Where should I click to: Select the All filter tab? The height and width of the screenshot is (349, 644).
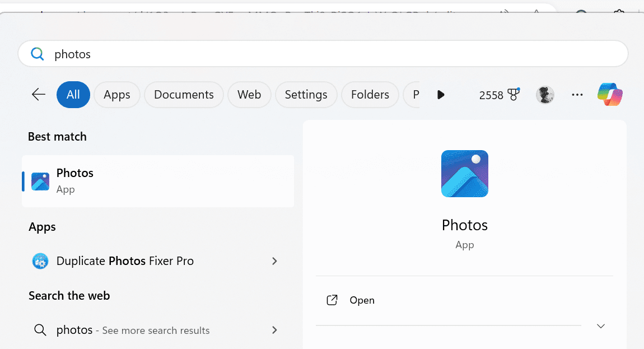(x=73, y=95)
